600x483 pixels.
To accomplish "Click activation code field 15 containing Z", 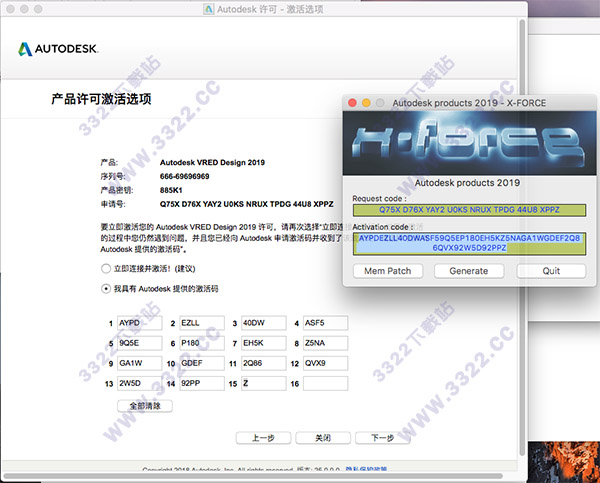I will click(x=264, y=383).
